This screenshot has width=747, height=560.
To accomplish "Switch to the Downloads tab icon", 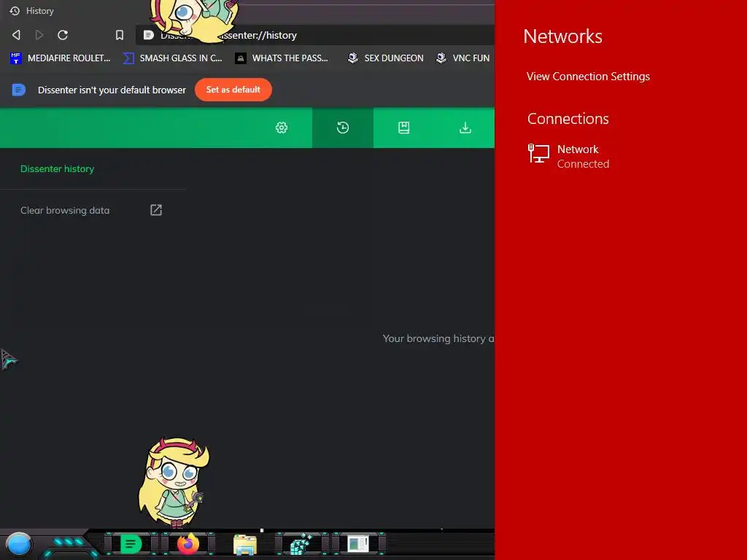I will tap(465, 128).
